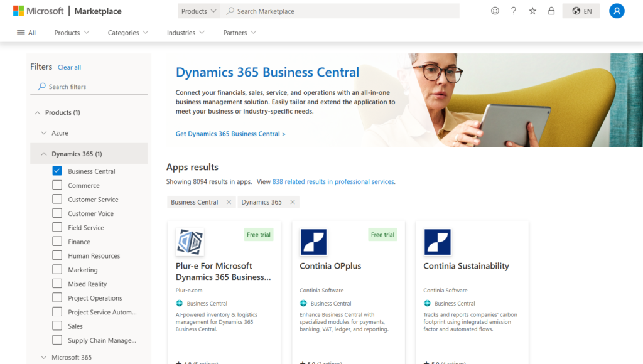Open the Plur-e app logo thumbnail

(190, 242)
